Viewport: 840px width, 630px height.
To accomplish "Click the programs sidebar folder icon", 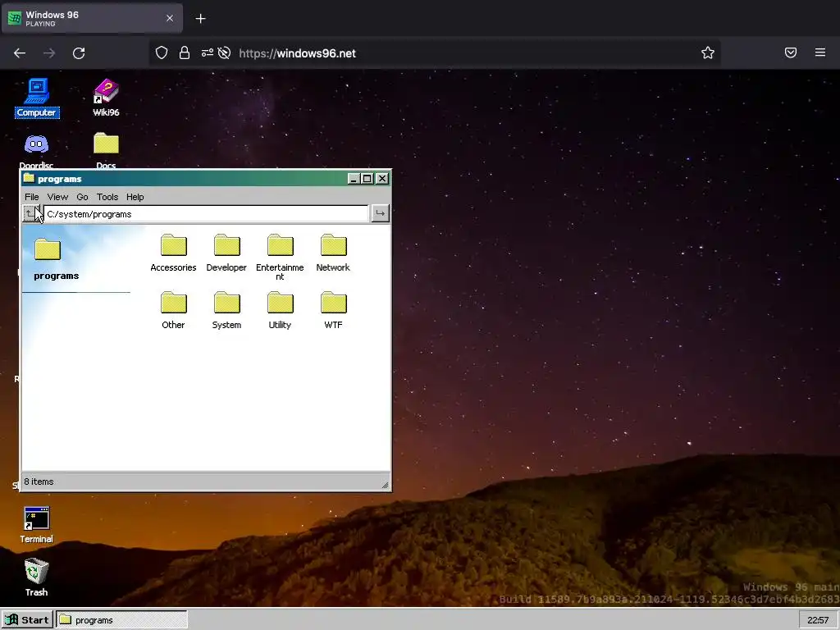I will tap(48, 249).
